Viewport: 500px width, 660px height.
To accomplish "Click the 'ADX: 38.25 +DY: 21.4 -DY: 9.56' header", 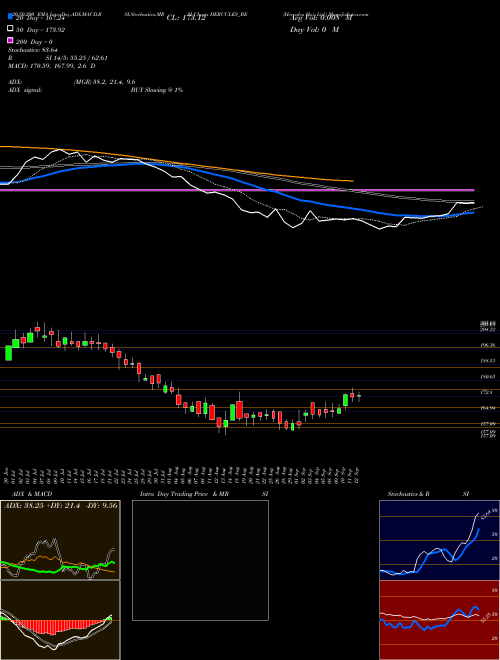I will coord(60,506).
